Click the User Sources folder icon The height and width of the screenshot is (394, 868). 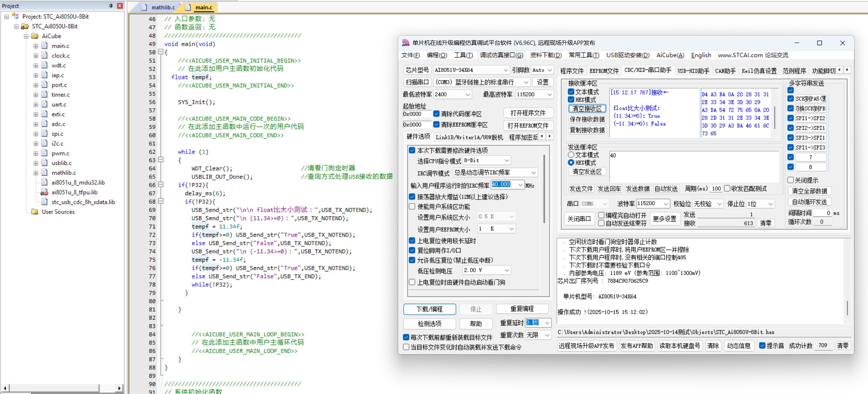35,212
